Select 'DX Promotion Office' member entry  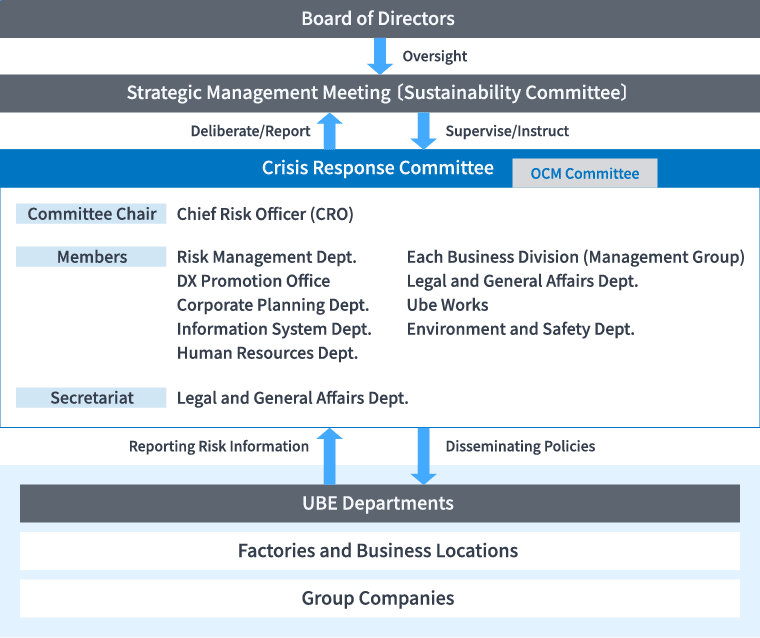pyautogui.click(x=253, y=281)
